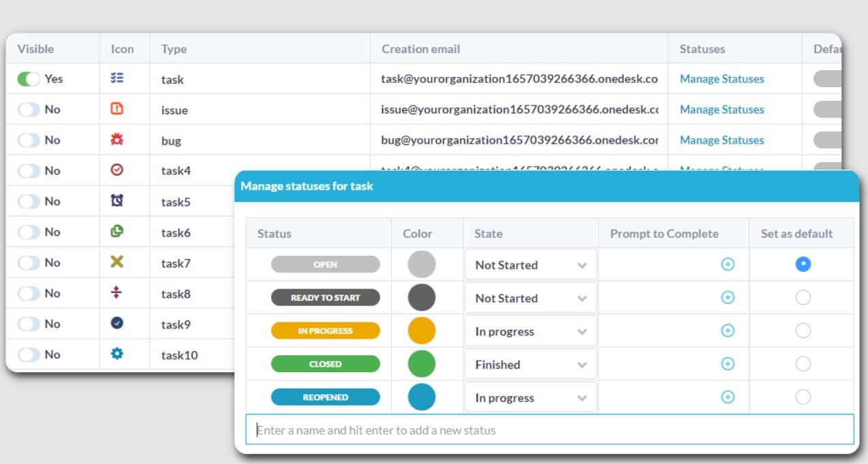This screenshot has height=464, width=868.
Task: Open Manage Statuses for issue type
Action: coord(722,110)
